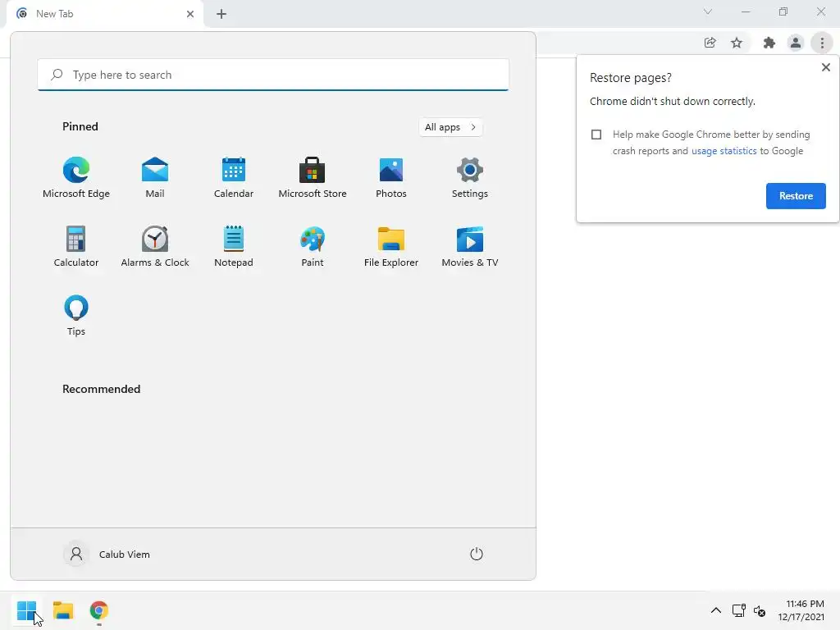
Task: Launch the Mail app
Action: (x=155, y=177)
